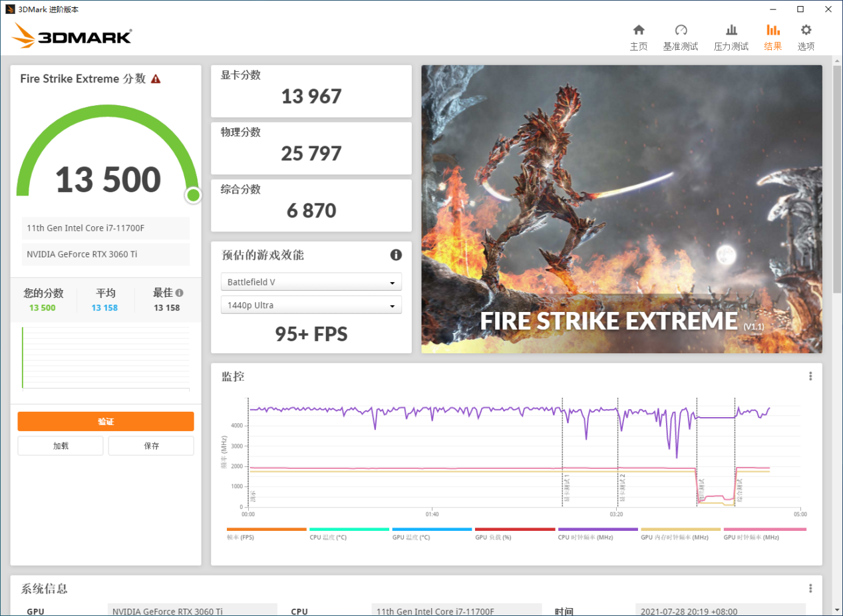843x616 pixels.
Task: Click the warning triangle beside Fire Strike Extreme
Action: click(x=155, y=78)
